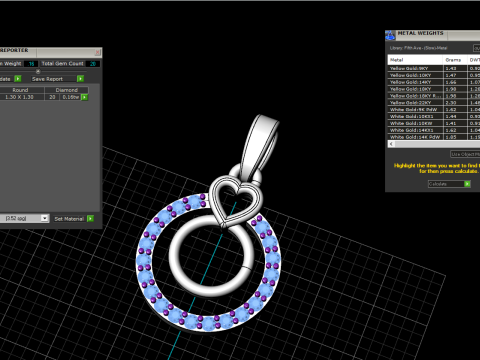Click green arrow next to Save Report
Viewport: 480px width, 360px height.
[x=80, y=79]
